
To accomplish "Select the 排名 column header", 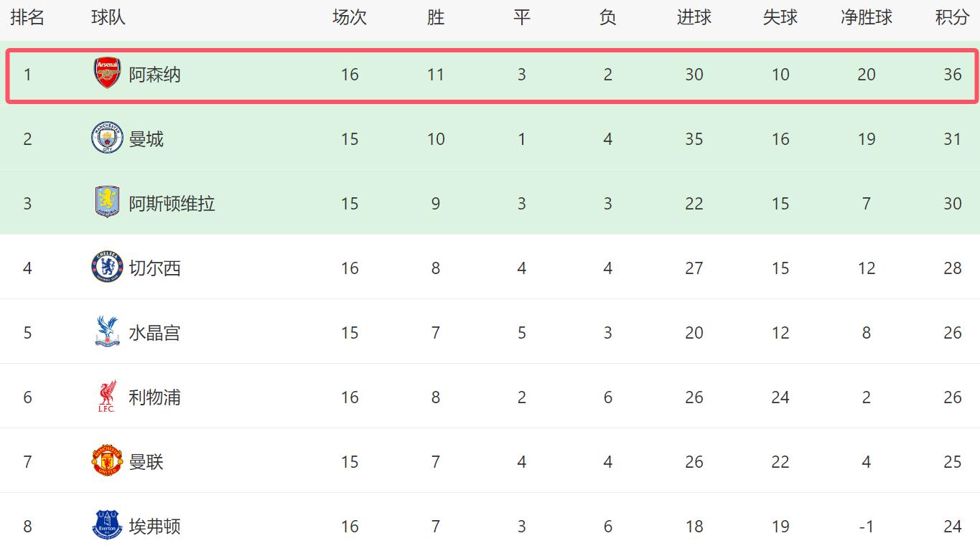I will [27, 18].
